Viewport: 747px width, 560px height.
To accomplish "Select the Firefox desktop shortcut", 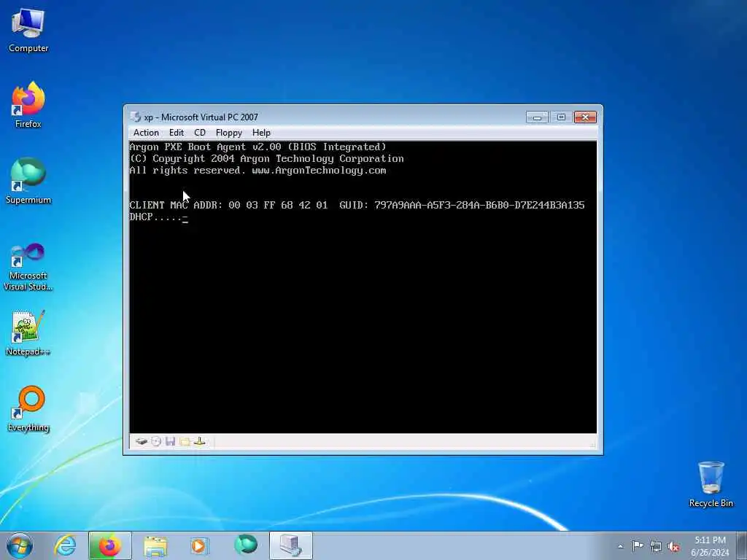I will 28,105.
